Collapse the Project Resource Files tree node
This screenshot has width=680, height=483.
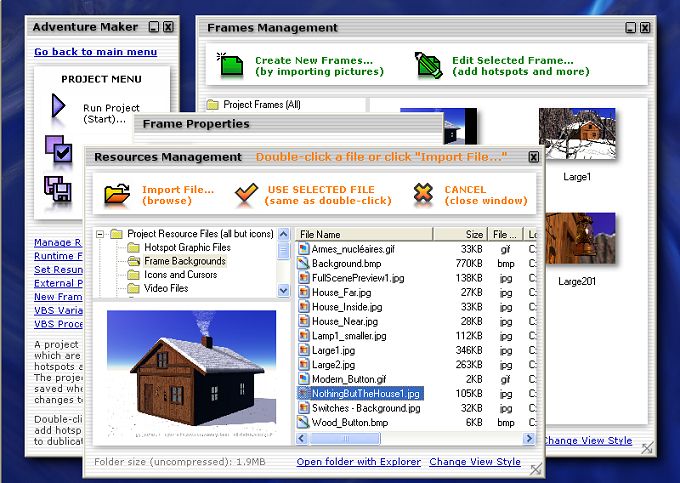pyautogui.click(x=100, y=234)
